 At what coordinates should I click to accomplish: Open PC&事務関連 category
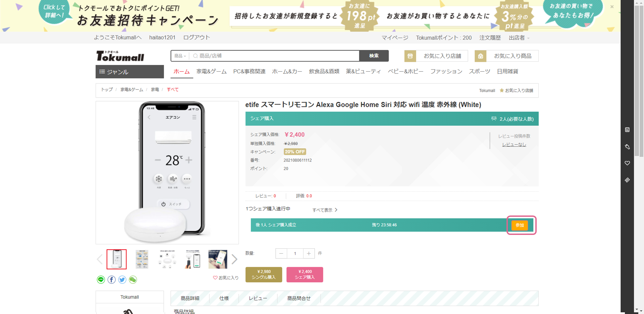(x=249, y=71)
